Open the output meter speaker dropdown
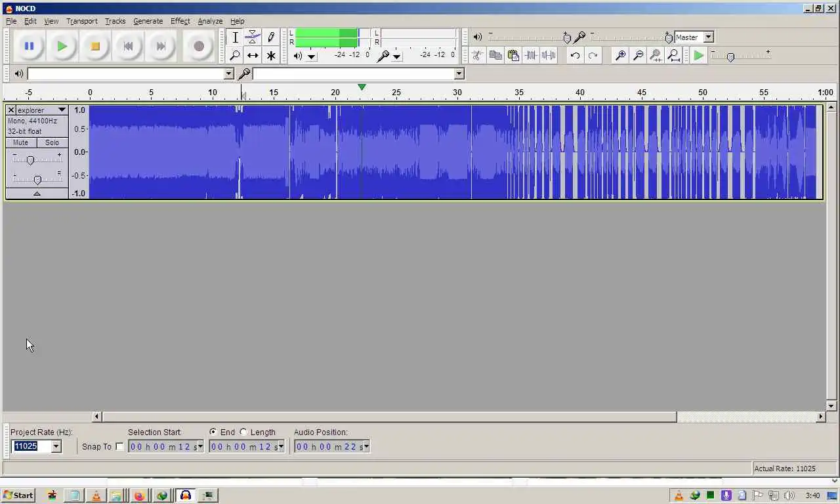Screen dimensions: 840x504 [x=312, y=56]
